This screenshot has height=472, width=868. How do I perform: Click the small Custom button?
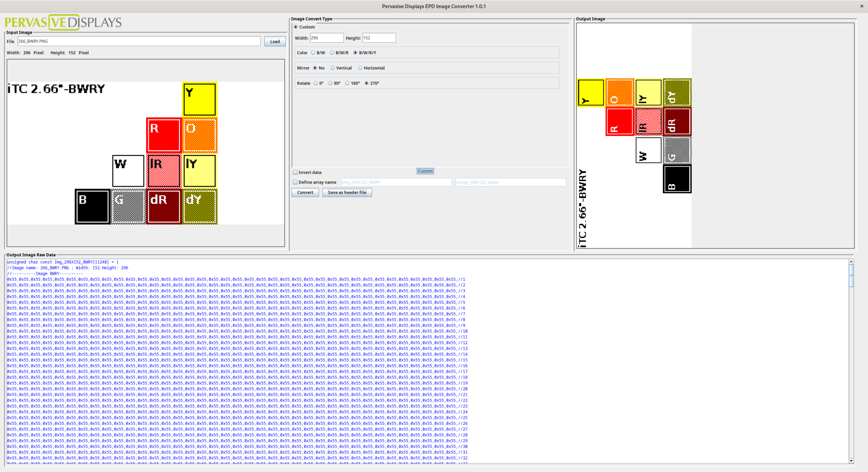[425, 171]
